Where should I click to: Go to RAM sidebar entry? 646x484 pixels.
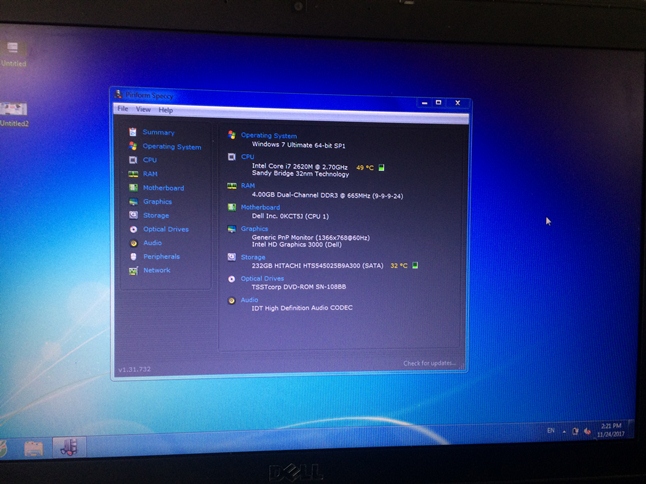[150, 174]
